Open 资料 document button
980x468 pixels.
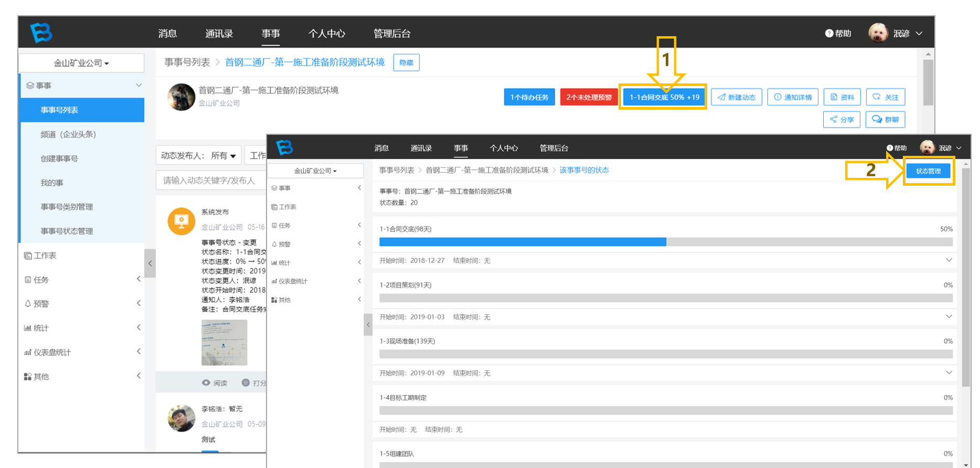coord(842,97)
